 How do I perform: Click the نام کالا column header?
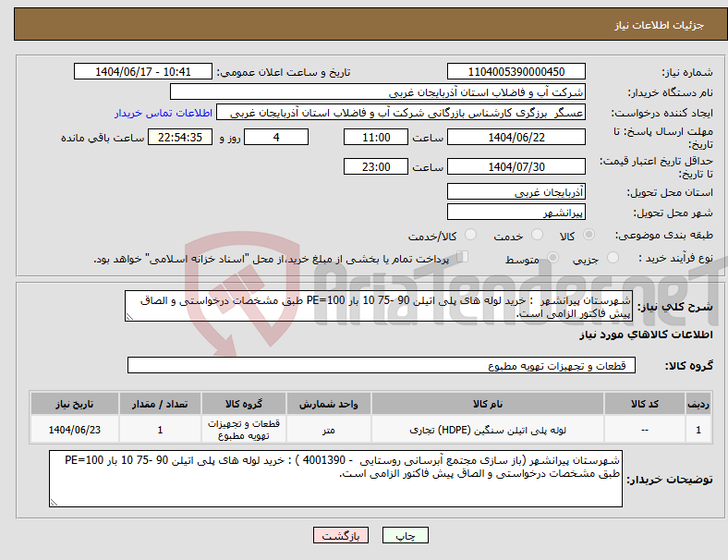488,404
